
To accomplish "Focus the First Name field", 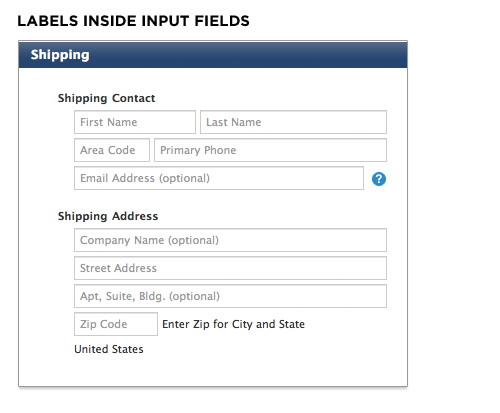I will point(135,122).
